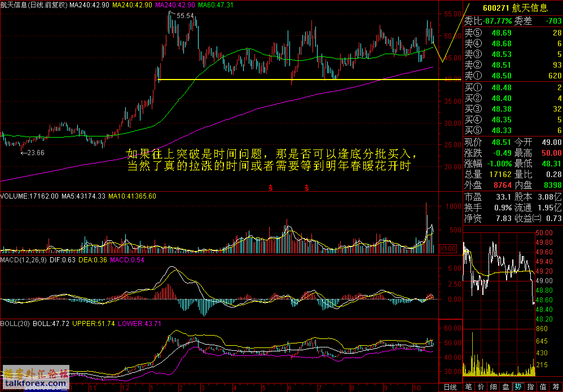The width and height of the screenshot is (563, 392).
Task: Click the stock title 600271 航天信息
Action: click(x=515, y=8)
